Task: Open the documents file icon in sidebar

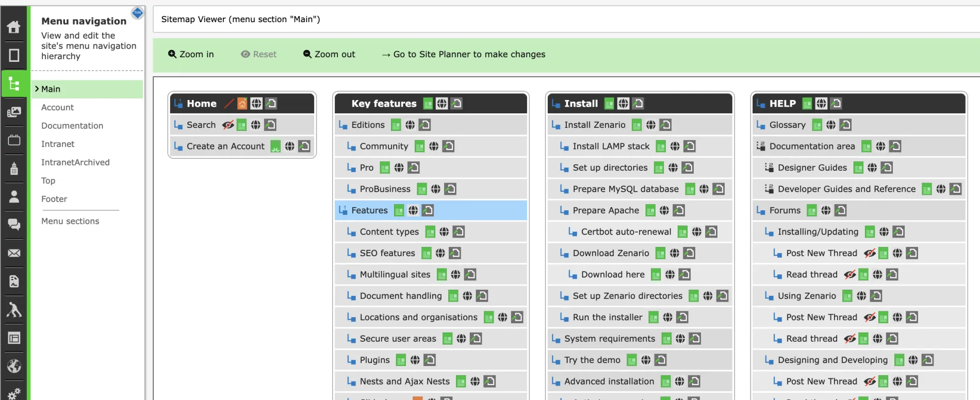Action: (x=14, y=281)
